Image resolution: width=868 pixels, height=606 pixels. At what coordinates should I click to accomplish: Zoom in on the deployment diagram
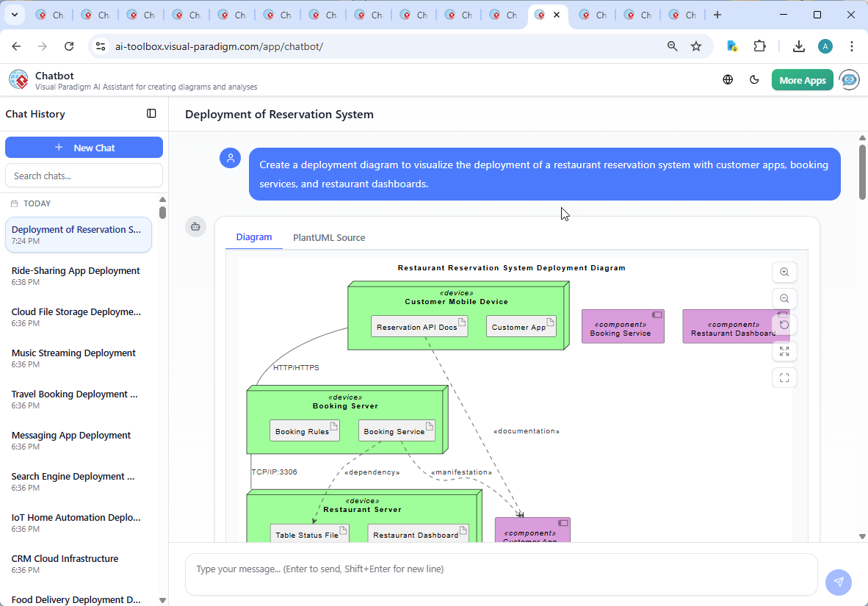[x=784, y=272]
